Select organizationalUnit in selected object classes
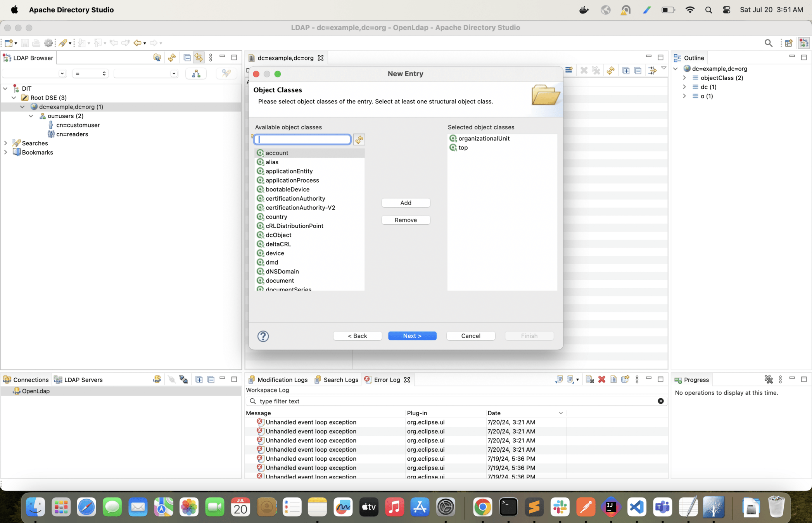812x523 pixels. click(x=484, y=138)
